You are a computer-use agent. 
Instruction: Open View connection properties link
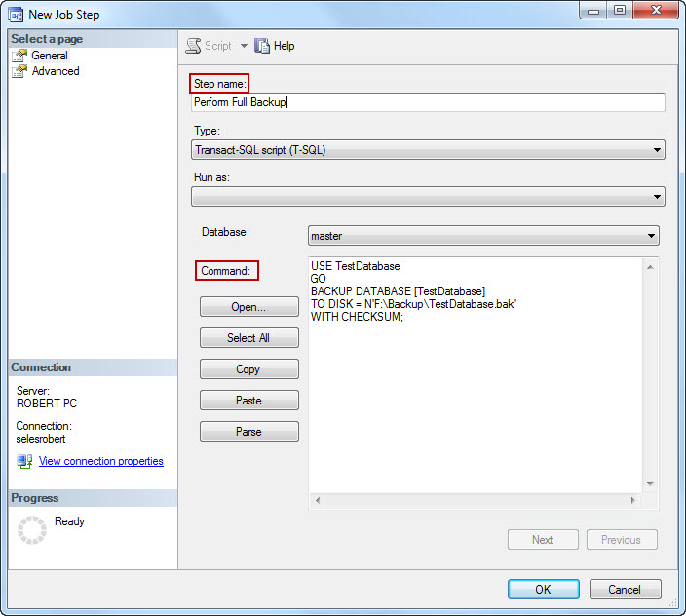click(x=100, y=461)
